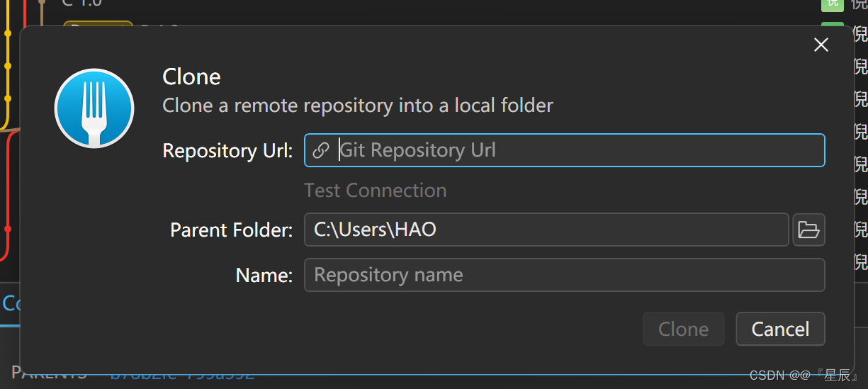
Task: Click the "Parent Folder:" label
Action: coord(231,230)
